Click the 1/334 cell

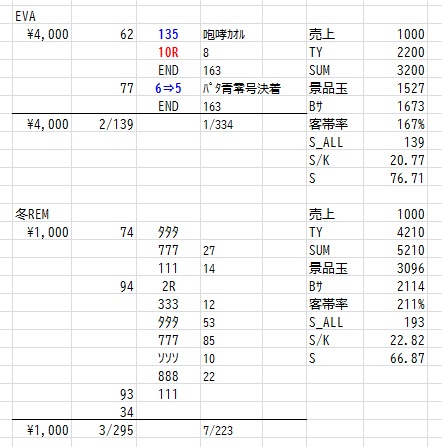[x=218, y=125]
